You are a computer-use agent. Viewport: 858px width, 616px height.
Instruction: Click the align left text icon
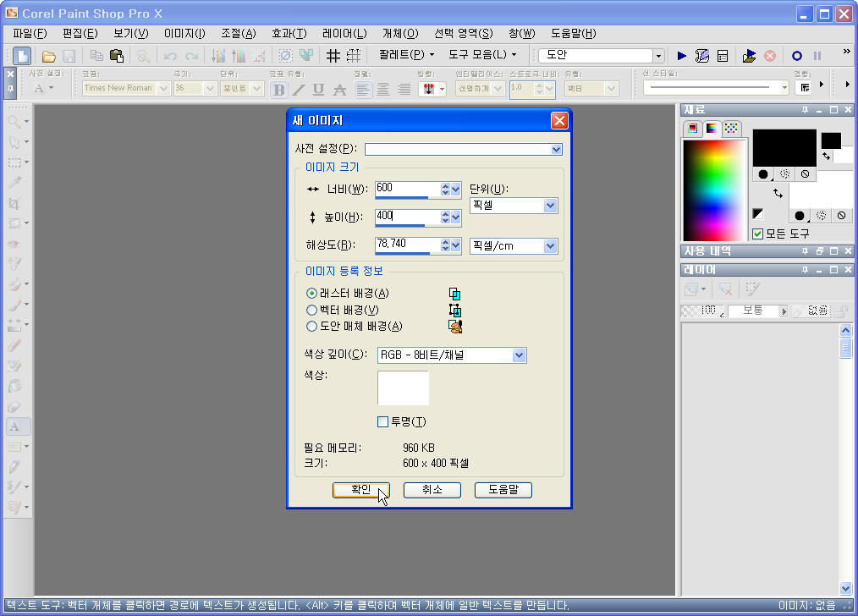[362, 89]
